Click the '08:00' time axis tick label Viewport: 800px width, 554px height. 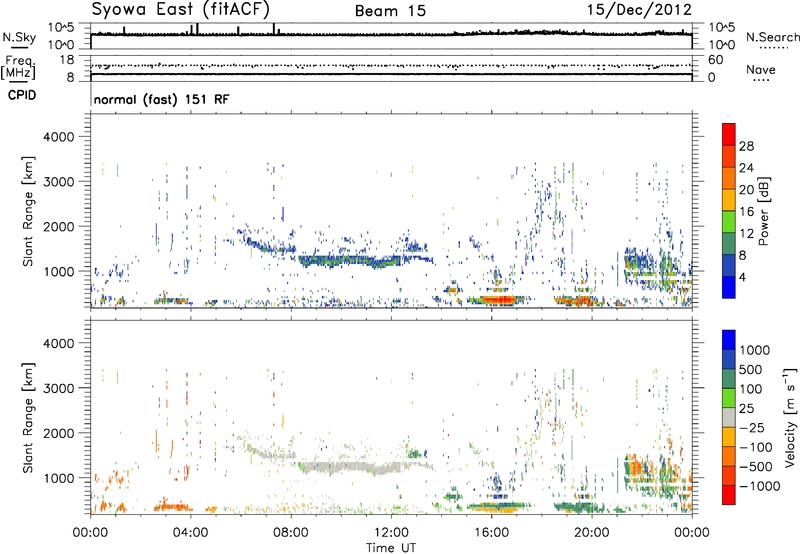point(291,533)
